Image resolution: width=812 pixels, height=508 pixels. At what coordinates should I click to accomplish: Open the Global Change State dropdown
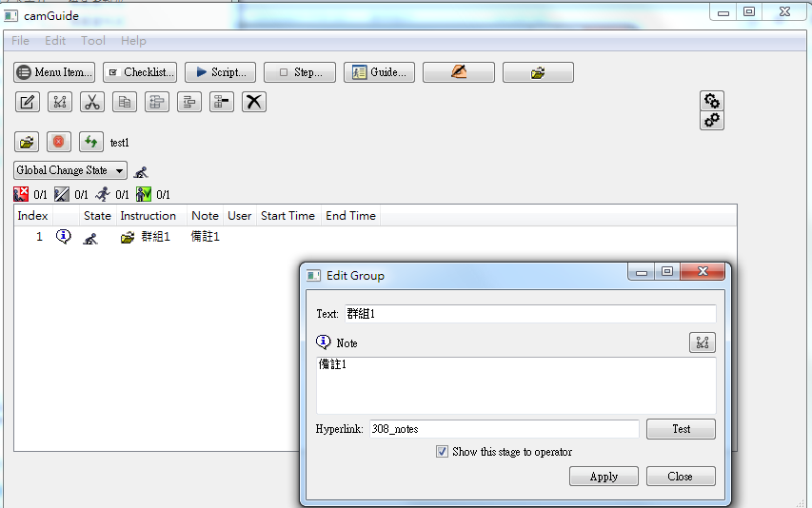69,170
